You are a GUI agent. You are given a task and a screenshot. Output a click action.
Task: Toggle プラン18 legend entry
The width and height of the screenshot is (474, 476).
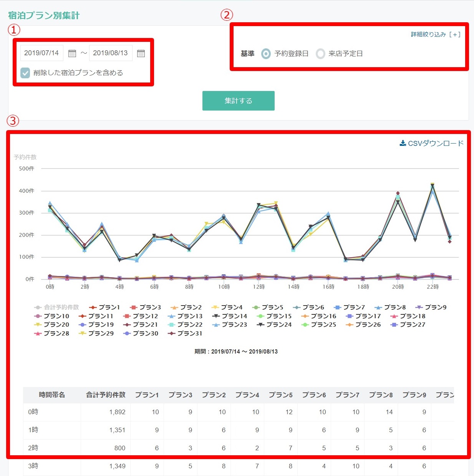(x=408, y=316)
